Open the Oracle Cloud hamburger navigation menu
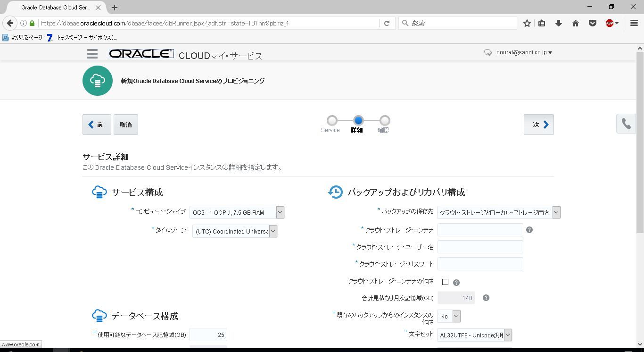The width and height of the screenshot is (644, 352). pos(92,54)
